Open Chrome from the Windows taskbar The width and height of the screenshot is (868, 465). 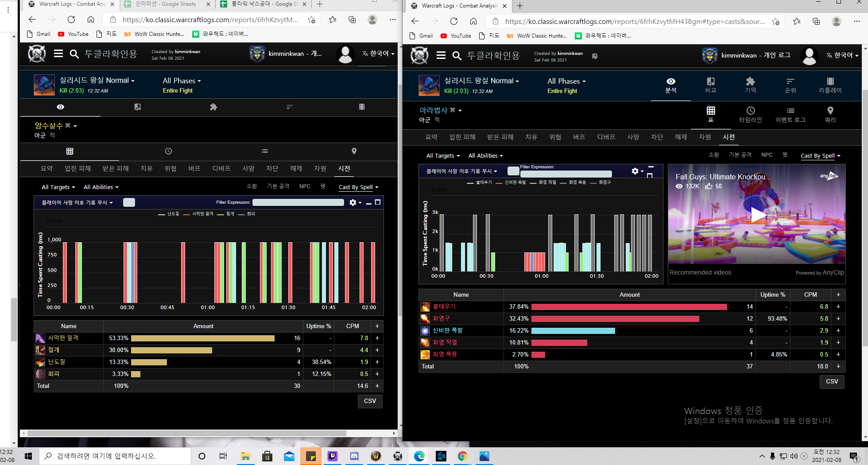[x=462, y=456]
